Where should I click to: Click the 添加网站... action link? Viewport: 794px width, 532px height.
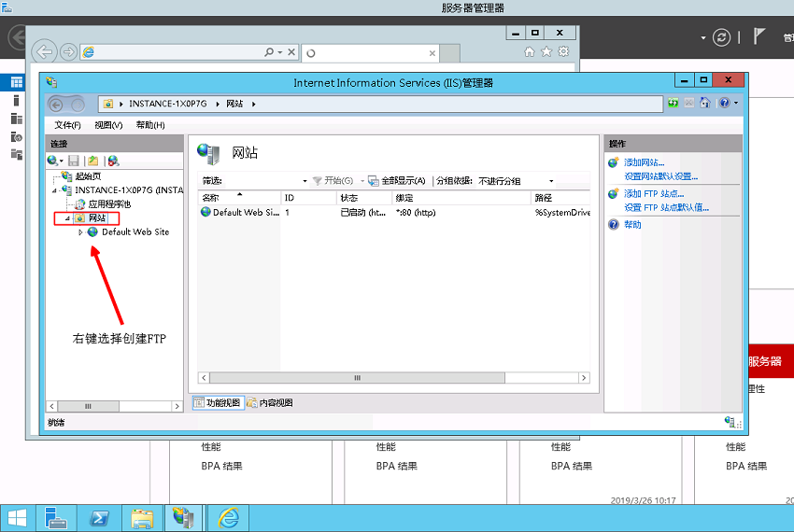645,162
